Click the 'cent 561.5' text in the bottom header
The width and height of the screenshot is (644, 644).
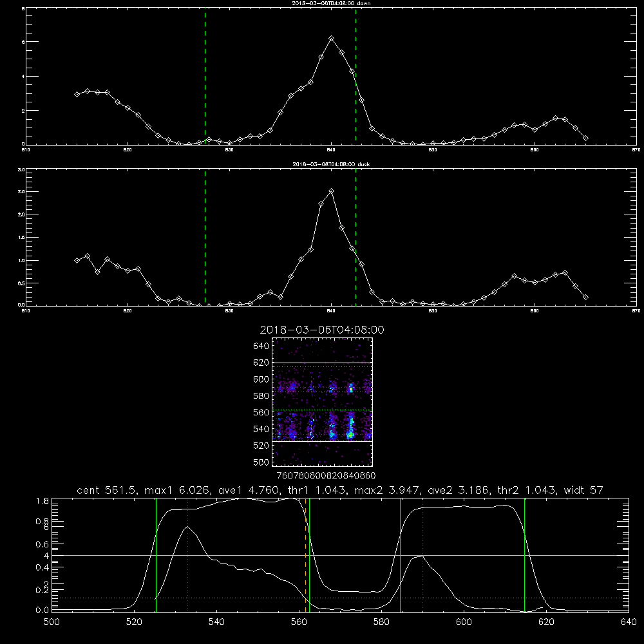pyautogui.click(x=106, y=490)
